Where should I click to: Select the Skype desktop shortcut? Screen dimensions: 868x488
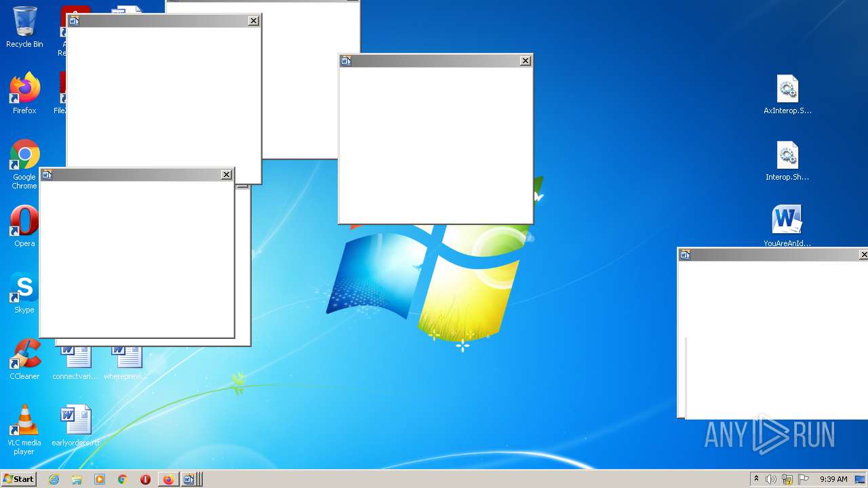(24, 293)
